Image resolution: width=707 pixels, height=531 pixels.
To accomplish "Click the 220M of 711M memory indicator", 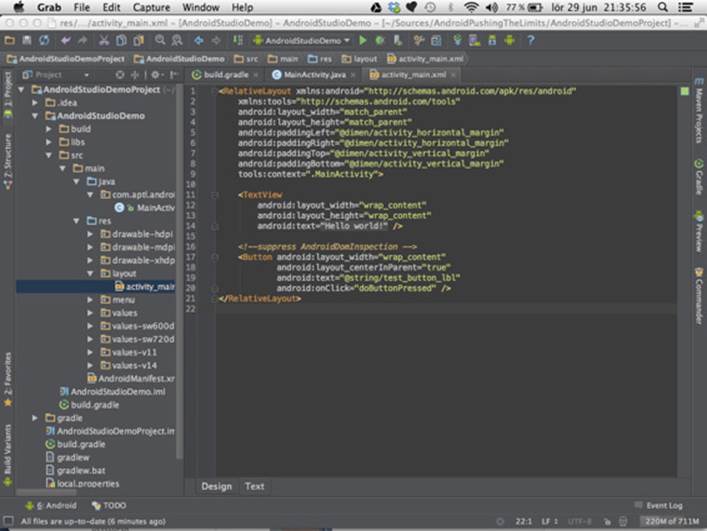I will (x=671, y=522).
